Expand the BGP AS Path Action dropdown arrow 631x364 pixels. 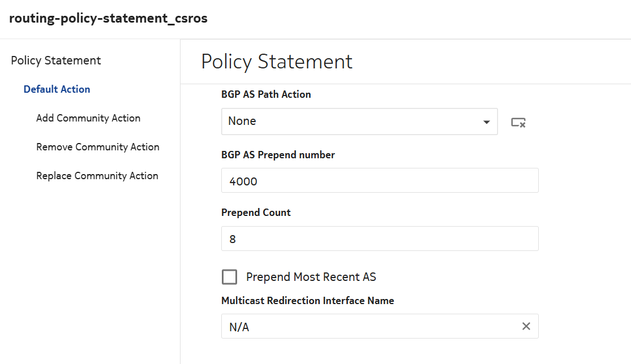486,122
